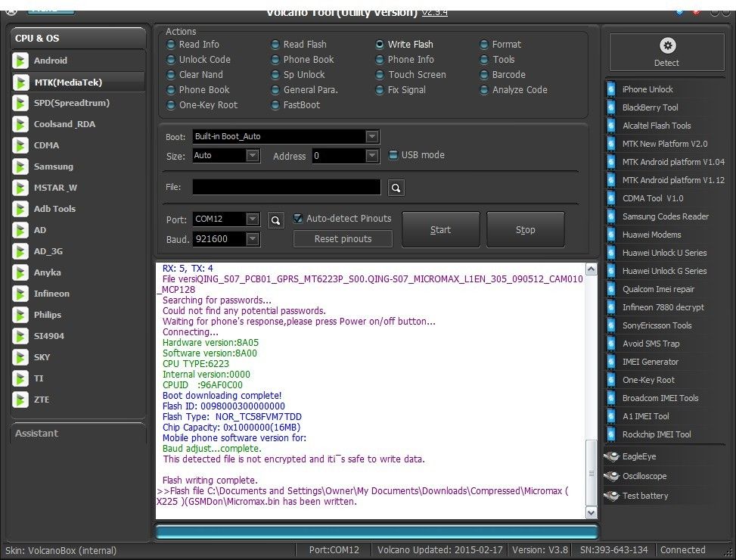The height and width of the screenshot is (560, 736).
Task: Click the blue progress bar
Action: 377,532
